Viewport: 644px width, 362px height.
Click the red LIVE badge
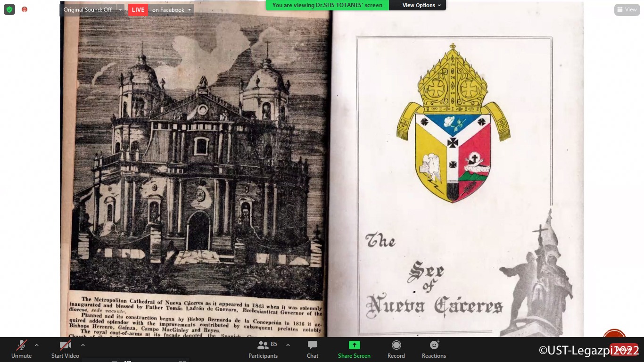point(138,10)
